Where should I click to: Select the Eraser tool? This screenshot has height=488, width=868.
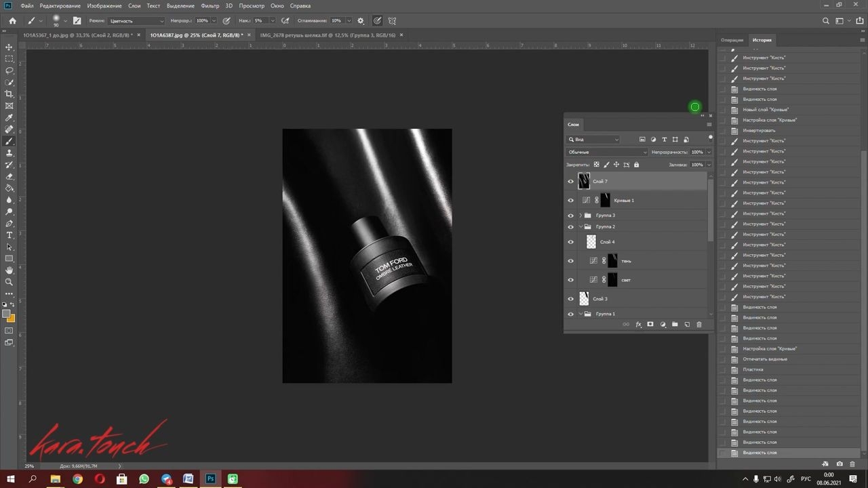9,176
